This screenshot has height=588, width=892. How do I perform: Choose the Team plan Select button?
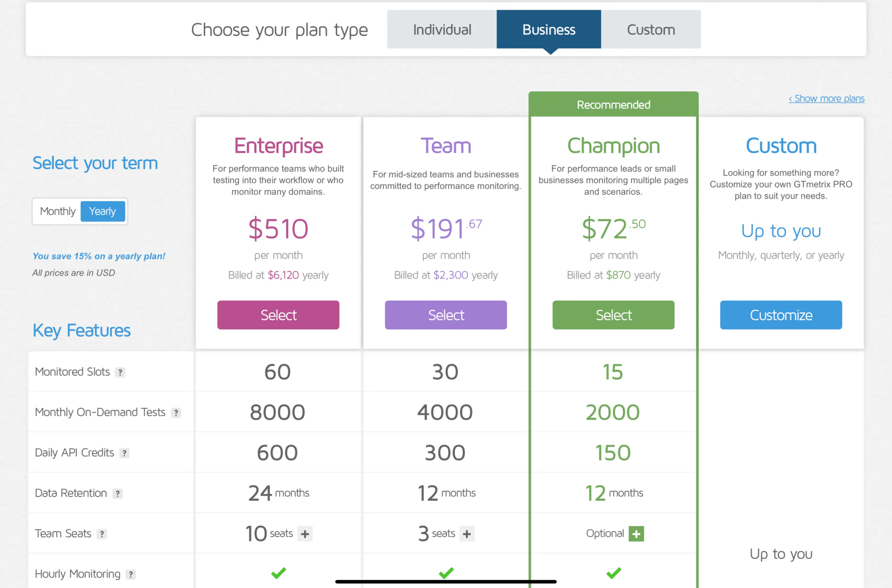446,315
